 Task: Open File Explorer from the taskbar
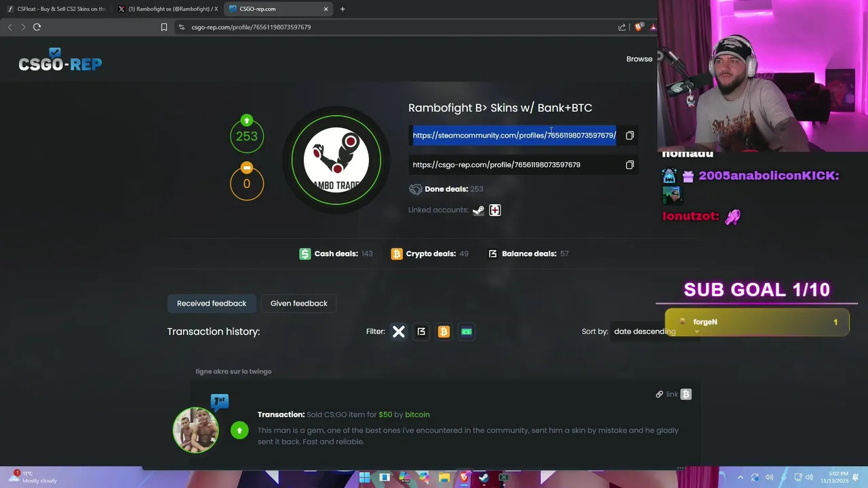pyautogui.click(x=444, y=478)
